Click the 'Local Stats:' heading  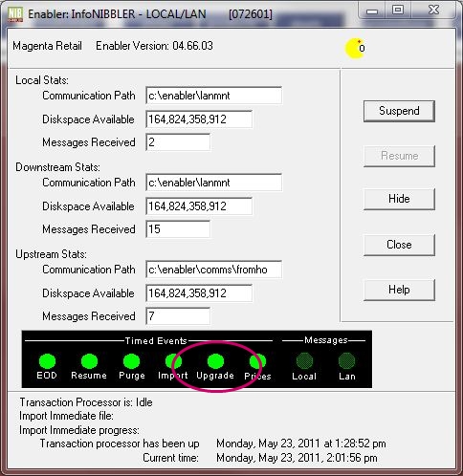pos(42,80)
